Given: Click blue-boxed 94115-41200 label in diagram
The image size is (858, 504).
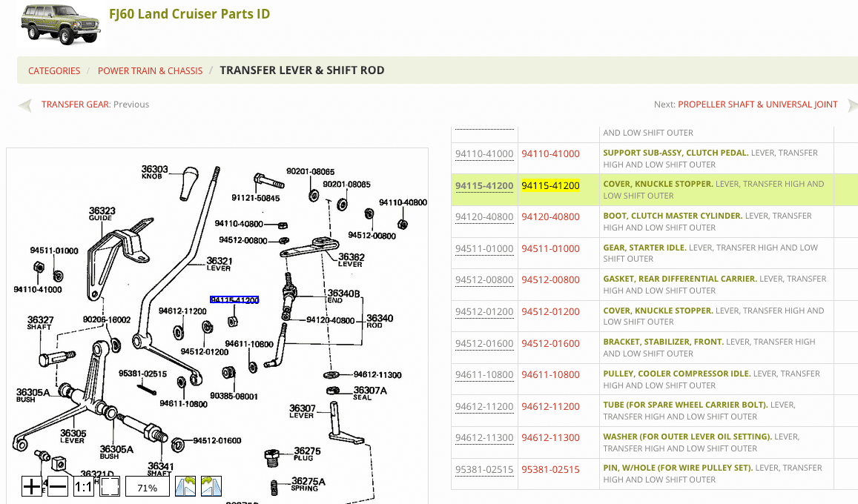Looking at the screenshot, I should tap(234, 299).
